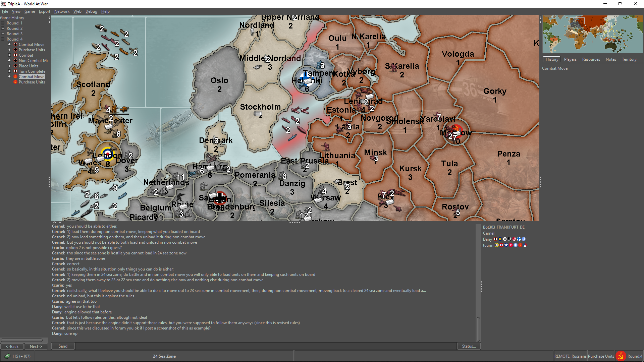This screenshot has height=362, width=644.
Task: Click Dany's German cross player icon
Action: 495,239
